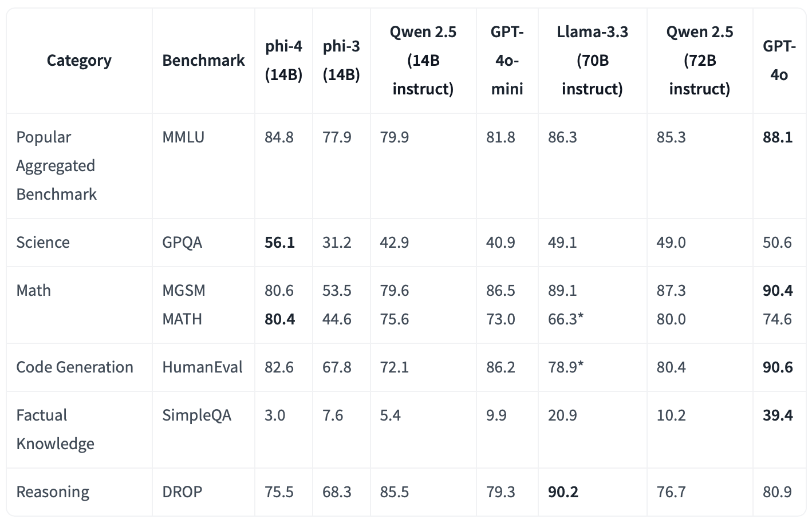Screen dimensions: 812x523
Task: Select the bold 88.1 MMLU score
Action: coord(778,137)
